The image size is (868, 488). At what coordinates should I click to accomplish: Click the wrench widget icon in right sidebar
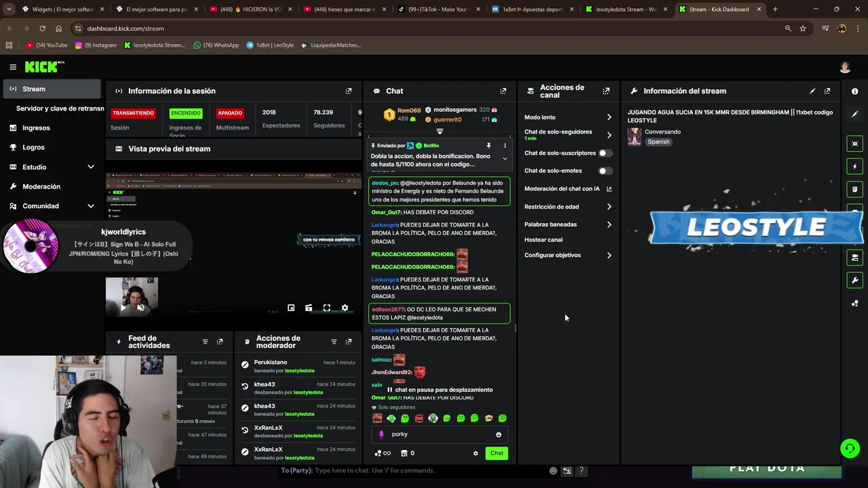tap(854, 281)
